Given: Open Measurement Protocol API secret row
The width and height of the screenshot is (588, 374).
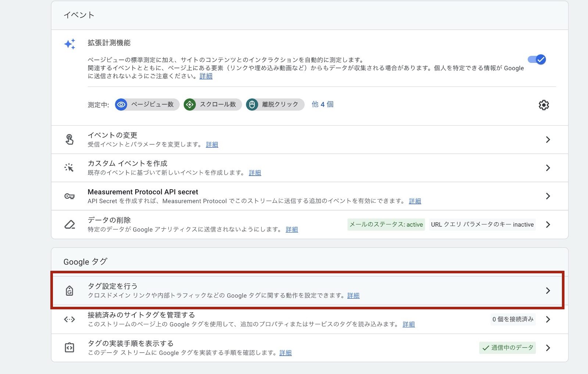Looking at the screenshot, I should pyautogui.click(x=309, y=196).
